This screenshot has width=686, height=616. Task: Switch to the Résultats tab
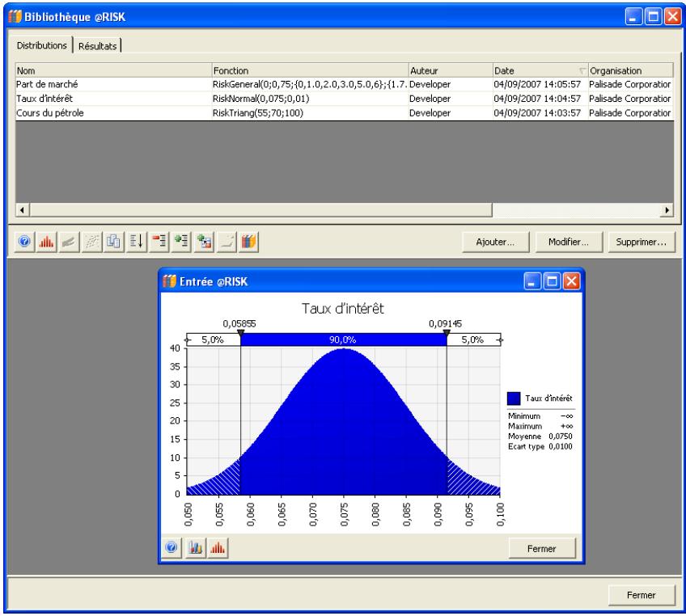[x=98, y=46]
